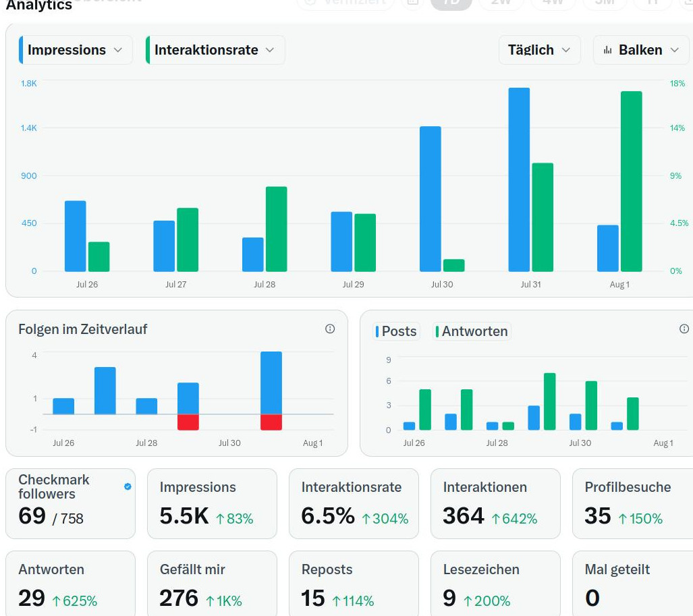Click the '↑150%' change in Profilbesuche card
The width and height of the screenshot is (693, 616).
(640, 518)
